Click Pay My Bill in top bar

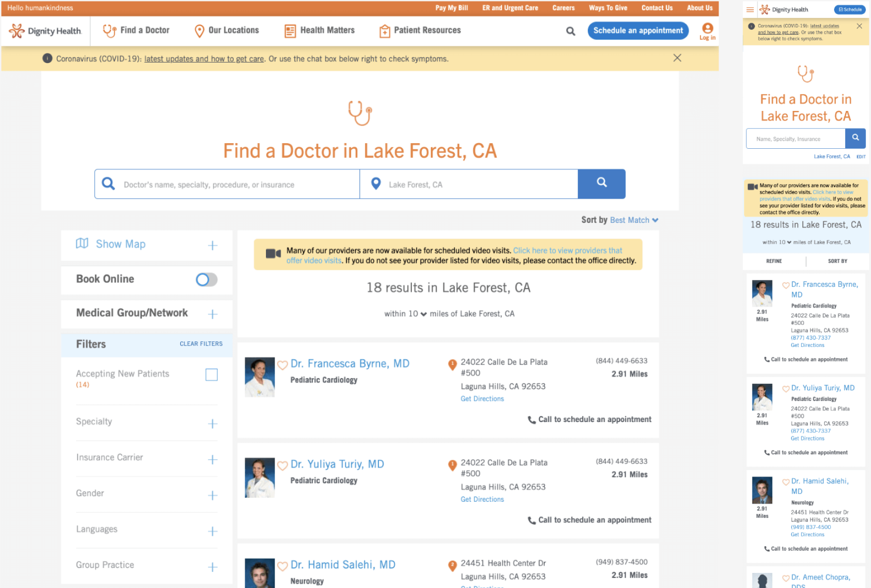(452, 8)
